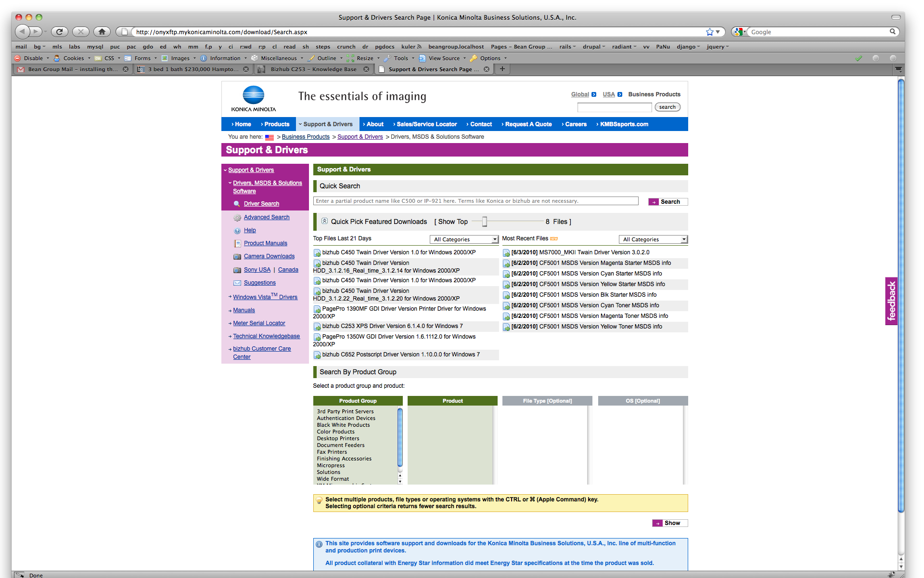This screenshot has height=578, width=924.
Task: Click the download icon for the bizhub C253 XPS Driver row
Action: point(317,327)
